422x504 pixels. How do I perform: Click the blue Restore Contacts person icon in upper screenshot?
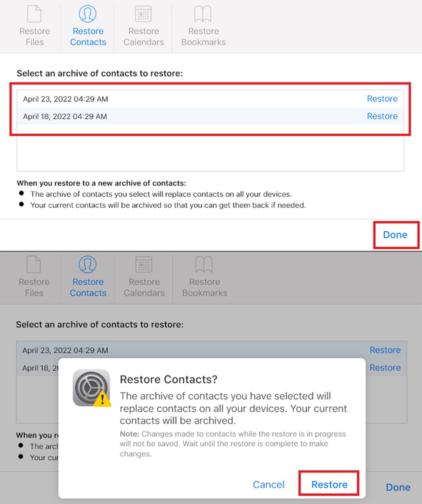tap(88, 14)
